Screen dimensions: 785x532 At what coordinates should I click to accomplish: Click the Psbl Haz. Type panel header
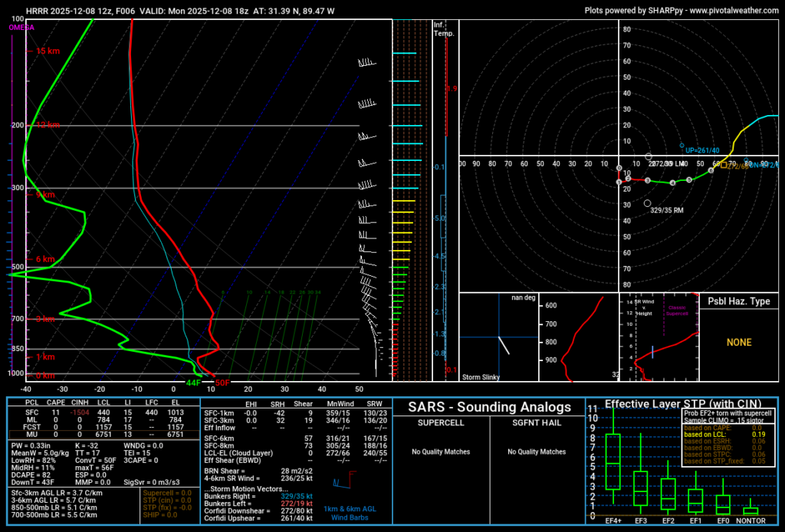[x=739, y=301]
